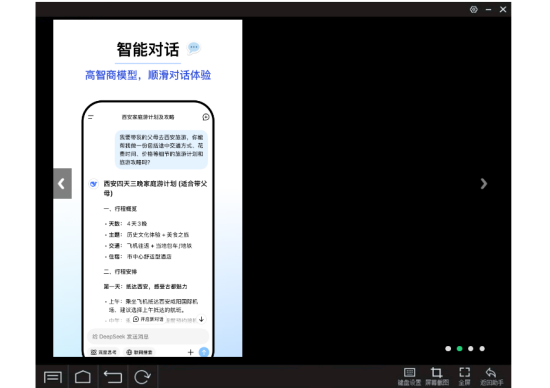This screenshot has width=550, height=388.
Task: Select the first carousel page dot
Action: click(x=448, y=348)
